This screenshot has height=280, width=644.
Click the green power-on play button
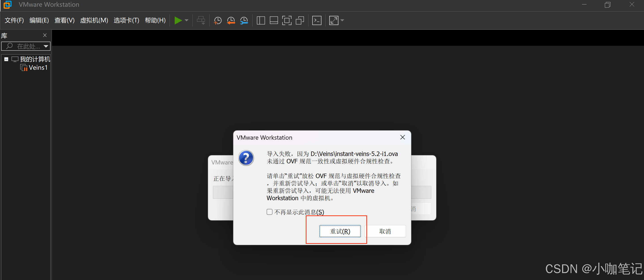tap(178, 20)
